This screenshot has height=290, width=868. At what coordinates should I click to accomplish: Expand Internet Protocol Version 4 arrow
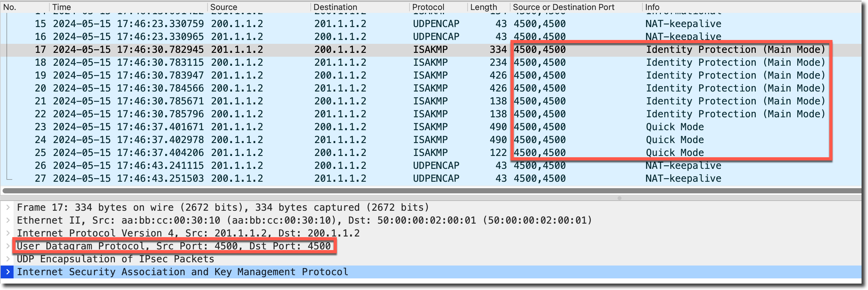(x=8, y=233)
